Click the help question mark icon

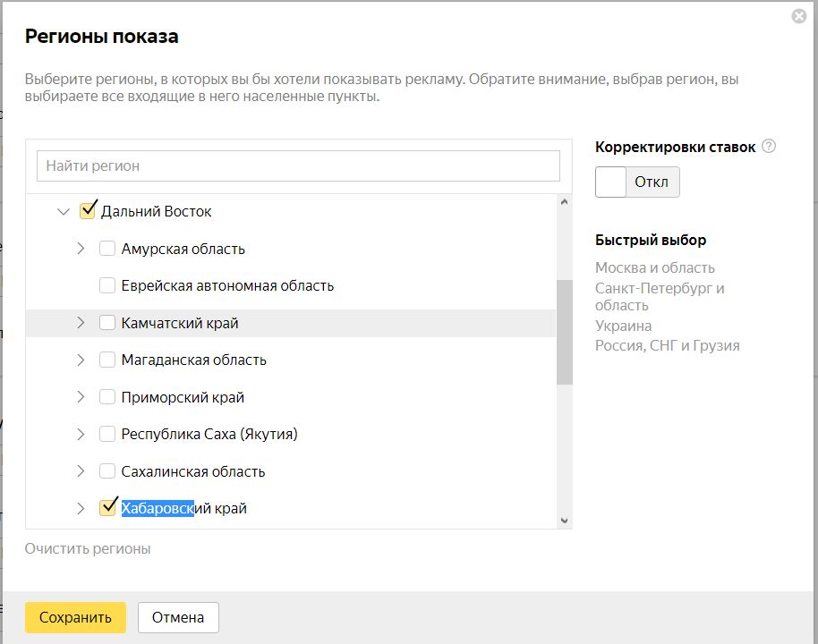click(x=769, y=147)
